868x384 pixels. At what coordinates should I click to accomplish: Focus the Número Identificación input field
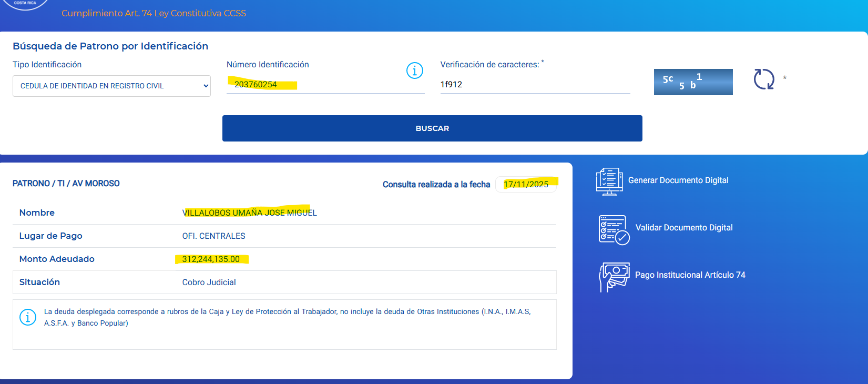click(325, 84)
